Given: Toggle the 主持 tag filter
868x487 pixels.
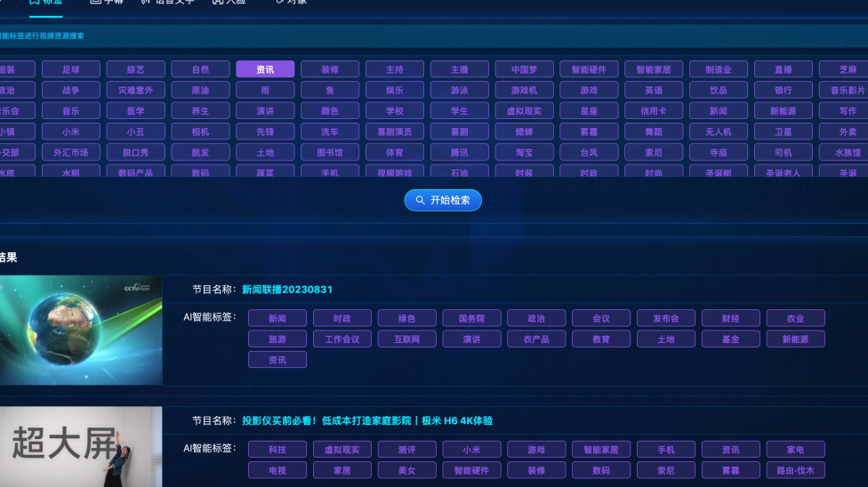Looking at the screenshot, I should (395, 69).
